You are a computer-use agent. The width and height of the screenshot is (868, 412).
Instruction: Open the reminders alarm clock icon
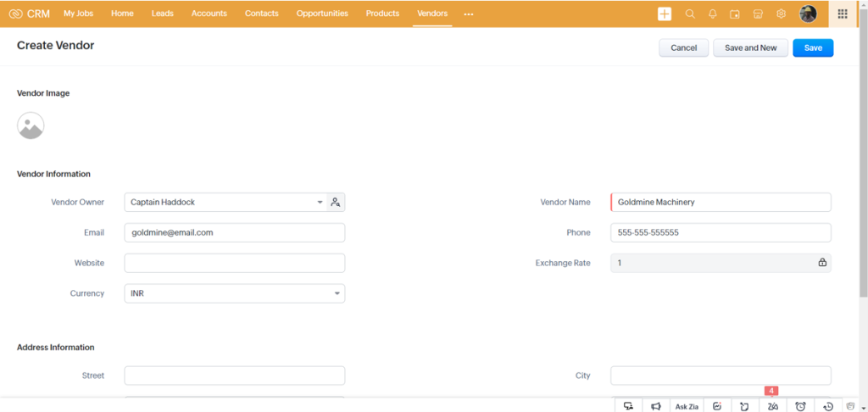800,406
